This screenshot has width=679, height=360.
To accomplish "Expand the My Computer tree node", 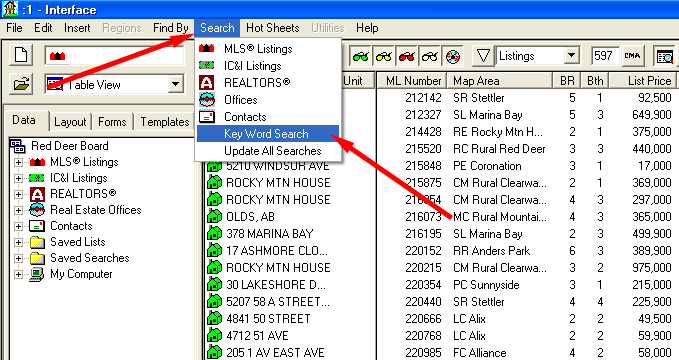I will [x=18, y=274].
